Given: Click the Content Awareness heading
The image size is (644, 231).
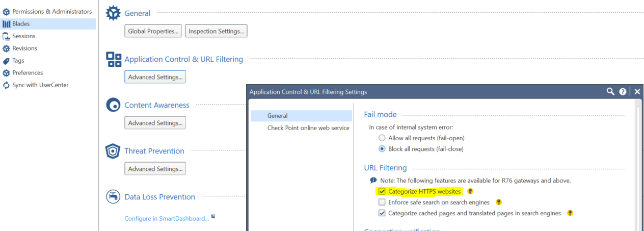Looking at the screenshot, I should click(x=157, y=105).
